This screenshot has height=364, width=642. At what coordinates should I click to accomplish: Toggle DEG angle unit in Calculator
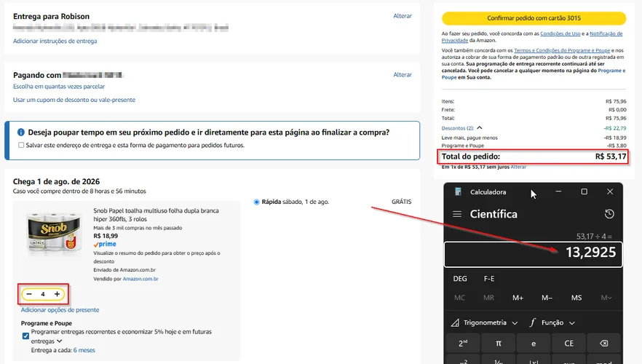click(x=460, y=278)
